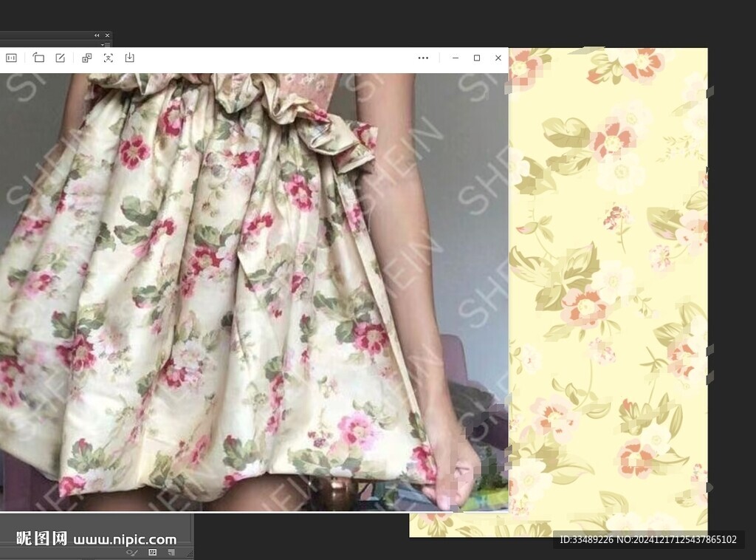This screenshot has width=756, height=560.
Task: Open the edit image pencil icon
Action: pyautogui.click(x=61, y=58)
